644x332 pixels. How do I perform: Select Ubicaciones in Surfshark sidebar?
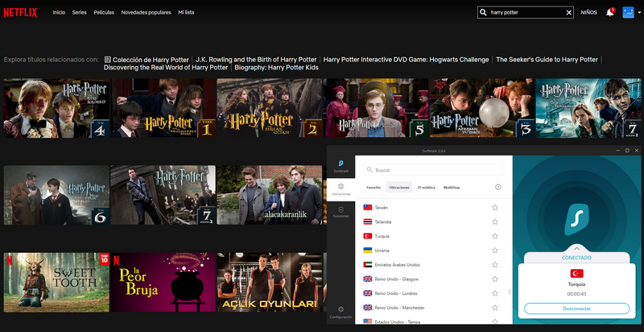341,189
